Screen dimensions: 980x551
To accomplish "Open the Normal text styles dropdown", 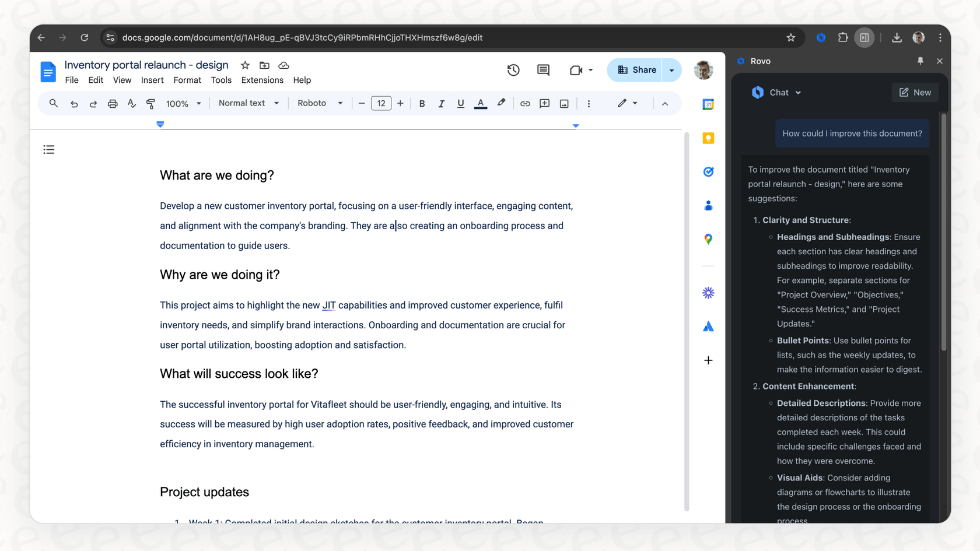I will tap(247, 103).
